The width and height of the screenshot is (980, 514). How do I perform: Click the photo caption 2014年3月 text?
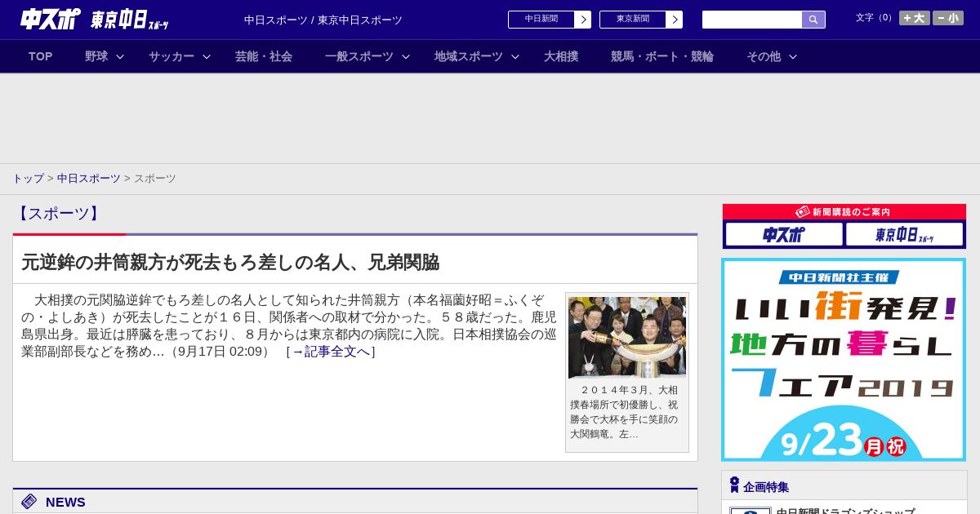pos(625,412)
